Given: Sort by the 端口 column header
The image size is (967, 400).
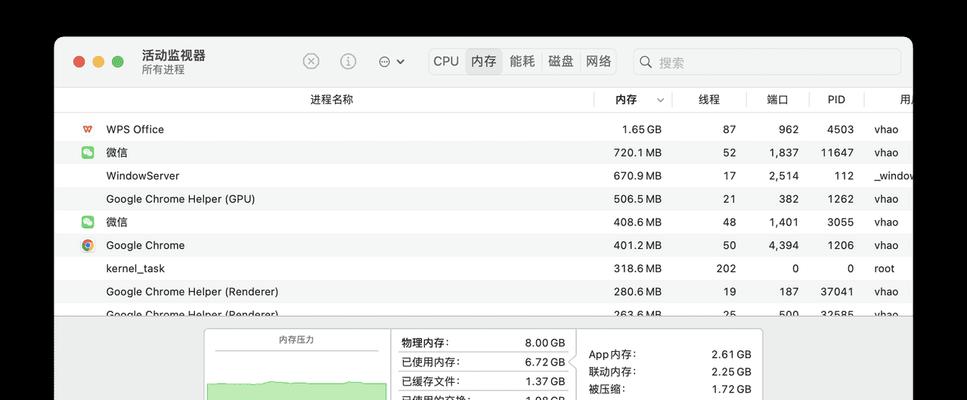Looking at the screenshot, I should coord(778,100).
